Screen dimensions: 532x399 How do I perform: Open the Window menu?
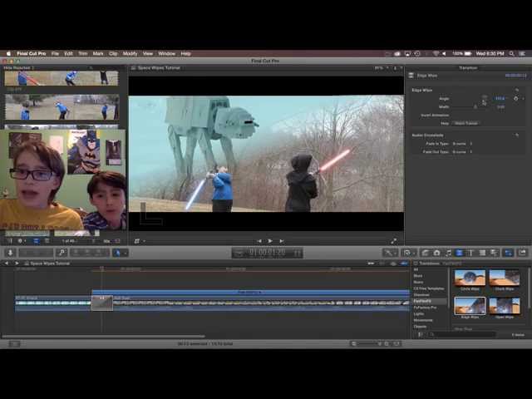coord(167,53)
